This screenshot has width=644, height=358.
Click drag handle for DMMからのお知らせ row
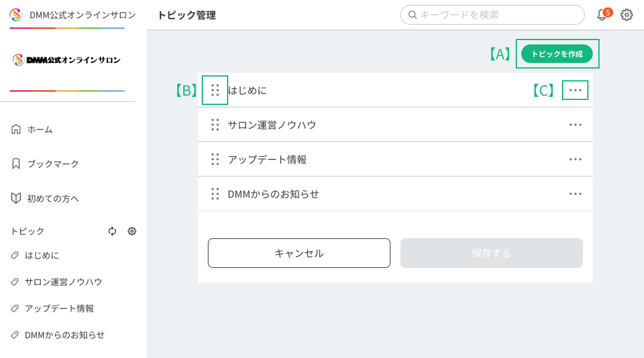pyautogui.click(x=215, y=194)
